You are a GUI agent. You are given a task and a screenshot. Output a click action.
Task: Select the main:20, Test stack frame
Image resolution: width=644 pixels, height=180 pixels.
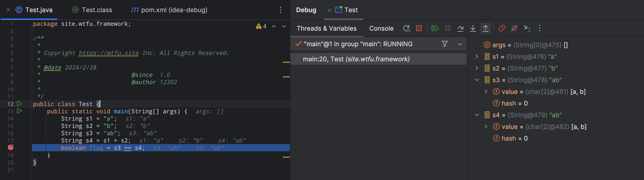356,59
